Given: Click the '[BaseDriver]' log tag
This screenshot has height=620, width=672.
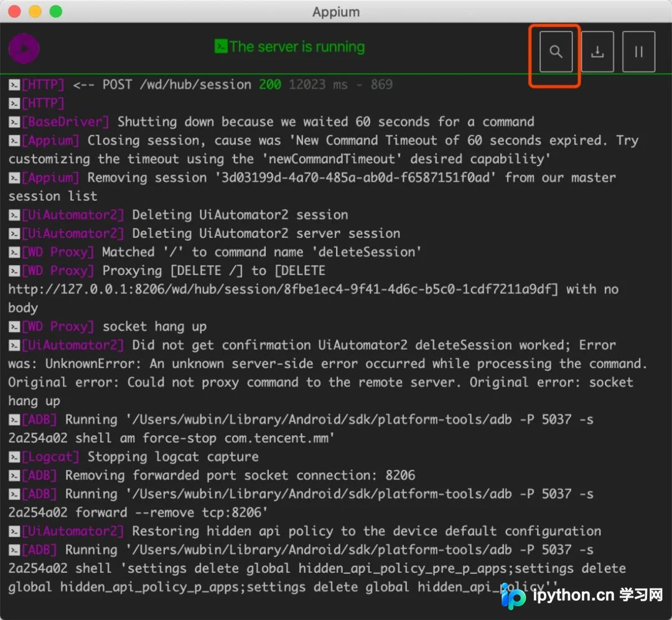Looking at the screenshot, I should [65, 122].
